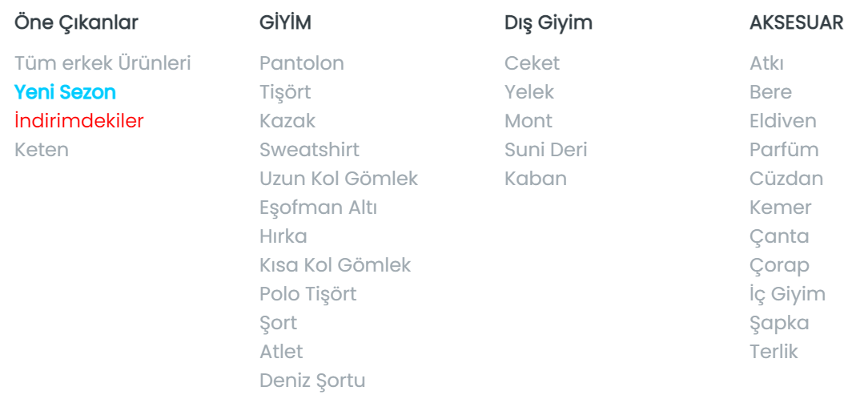This screenshot has height=407, width=868.
Task: Open Polo Tişört category
Action: coord(307,294)
